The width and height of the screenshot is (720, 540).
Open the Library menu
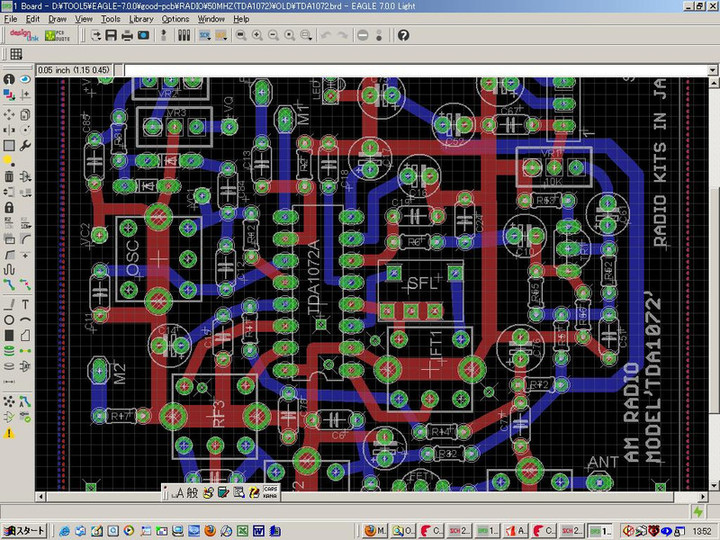141,19
